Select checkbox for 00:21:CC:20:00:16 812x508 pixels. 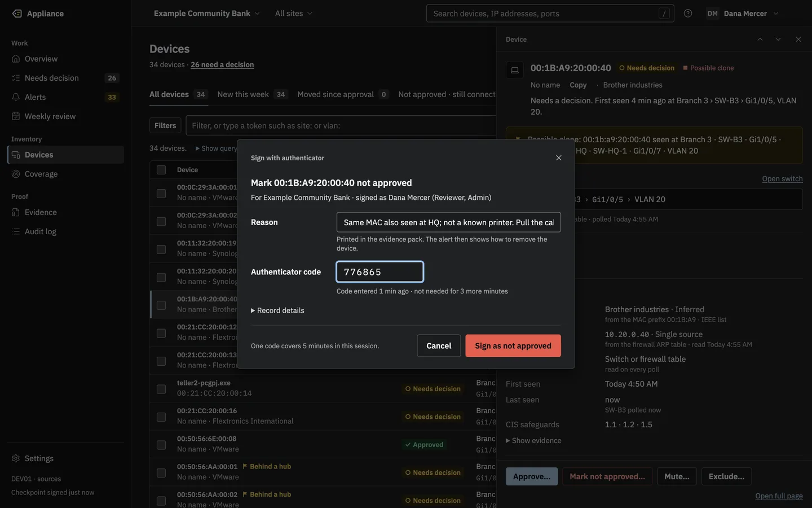pos(161,417)
